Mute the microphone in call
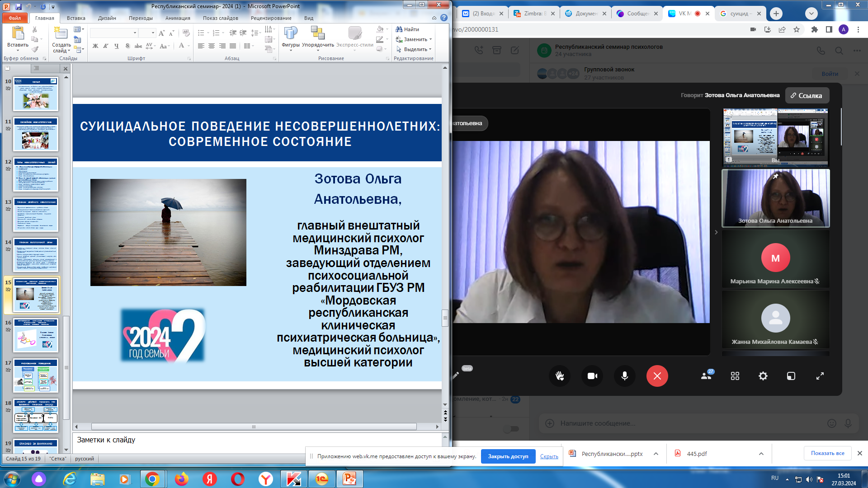This screenshot has width=868, height=488. click(625, 376)
